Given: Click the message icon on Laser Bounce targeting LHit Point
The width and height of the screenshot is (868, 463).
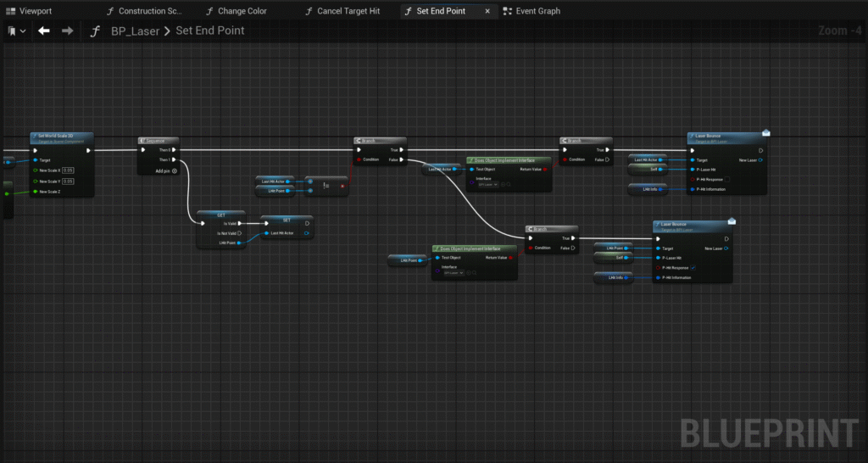Looking at the screenshot, I should 732,221.
